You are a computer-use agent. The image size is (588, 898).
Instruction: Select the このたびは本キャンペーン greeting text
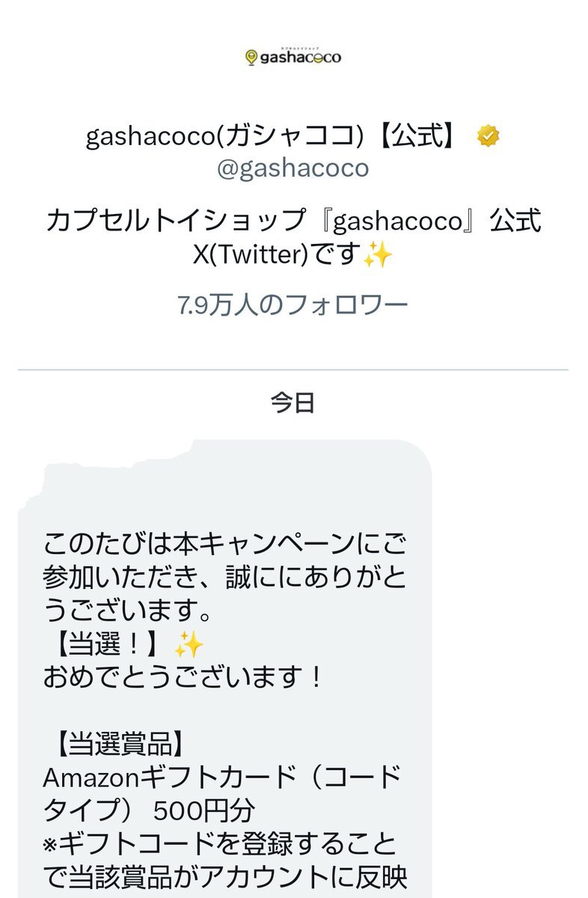click(x=224, y=577)
